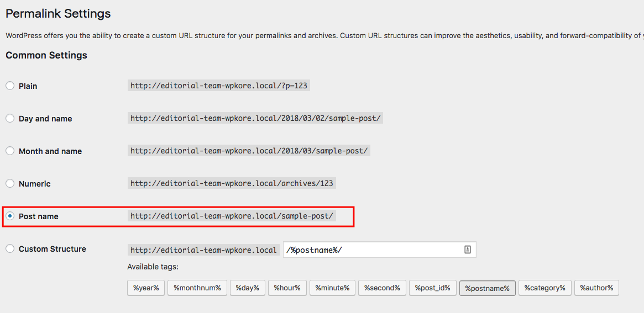Insert the %post_id% tag
Screen dimensions: 644x313
[x=432, y=288]
